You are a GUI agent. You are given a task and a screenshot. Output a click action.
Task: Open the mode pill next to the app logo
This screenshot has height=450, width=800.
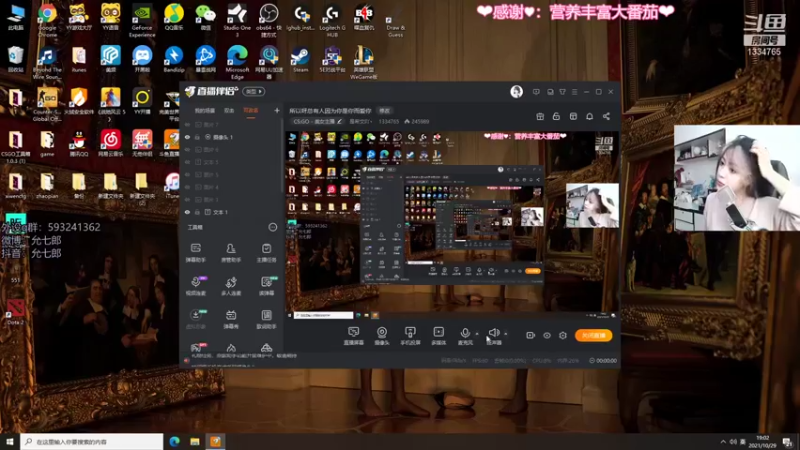254,91
